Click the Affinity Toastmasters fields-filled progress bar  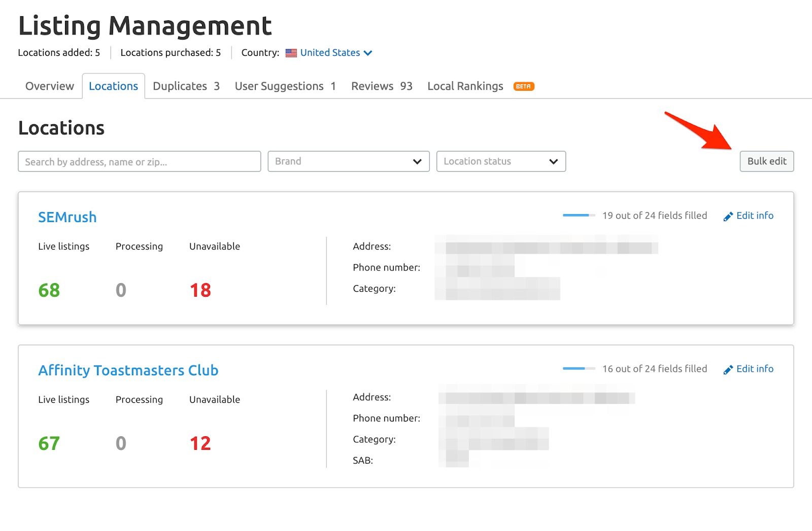point(579,369)
